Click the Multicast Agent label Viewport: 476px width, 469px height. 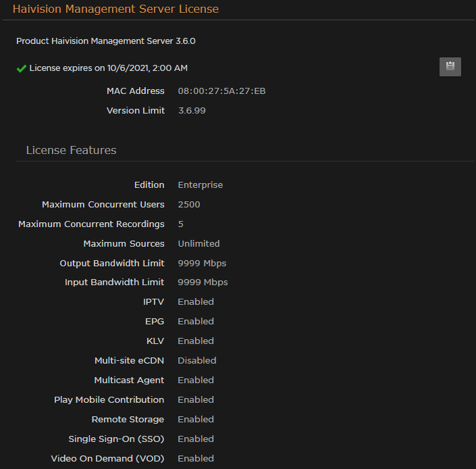(129, 380)
